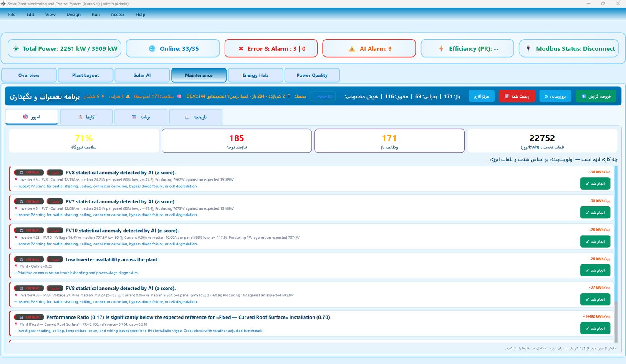The width and height of the screenshot is (626, 364).
Task: Click the download icon on خروجی گزارش button
Action: pos(584,96)
